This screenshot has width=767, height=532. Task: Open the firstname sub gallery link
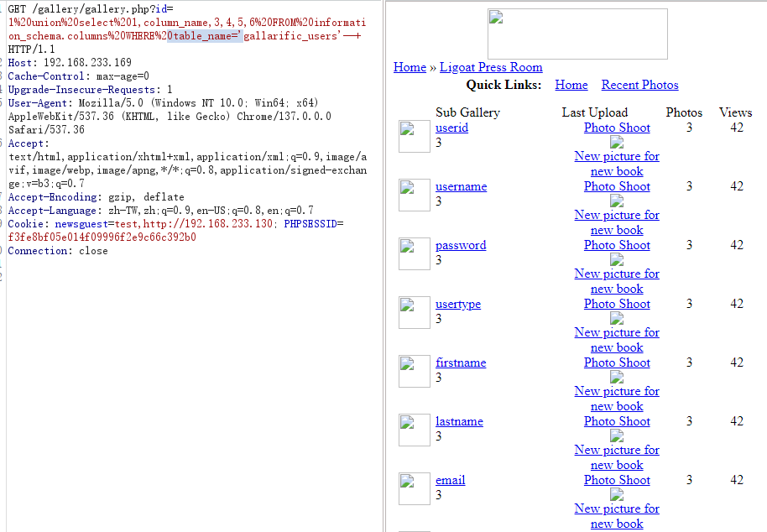pyautogui.click(x=461, y=362)
